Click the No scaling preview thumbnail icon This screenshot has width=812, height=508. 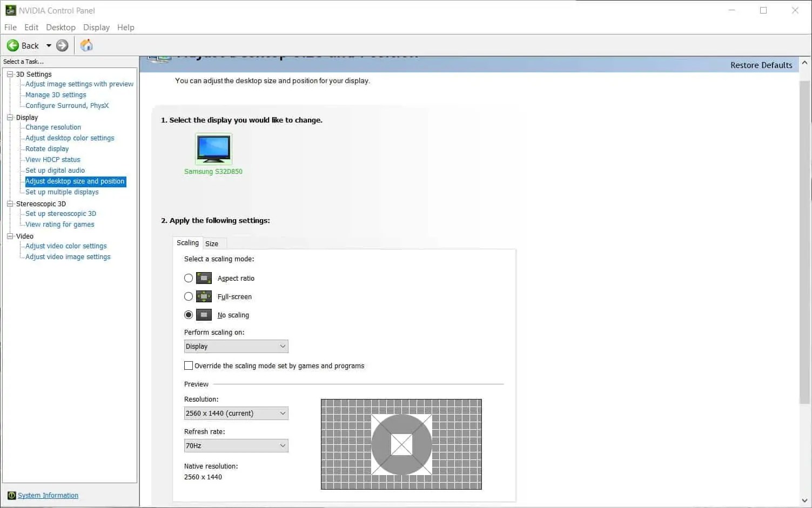204,314
